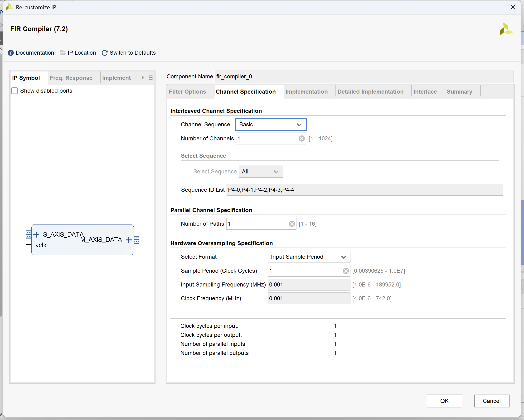Enable Show disabled ports checkbox
This screenshot has height=420, width=524.
pos(15,91)
